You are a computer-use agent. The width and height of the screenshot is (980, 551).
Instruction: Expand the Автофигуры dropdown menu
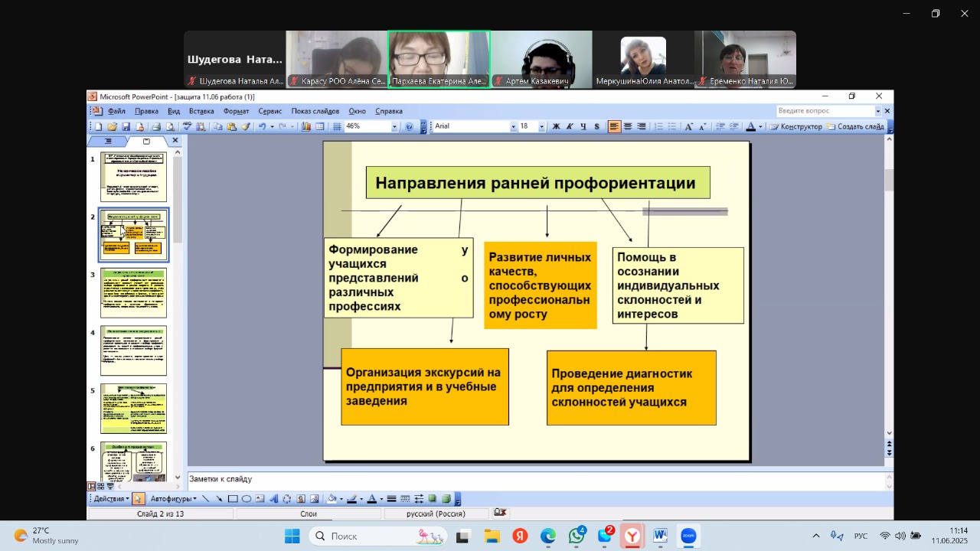point(173,499)
